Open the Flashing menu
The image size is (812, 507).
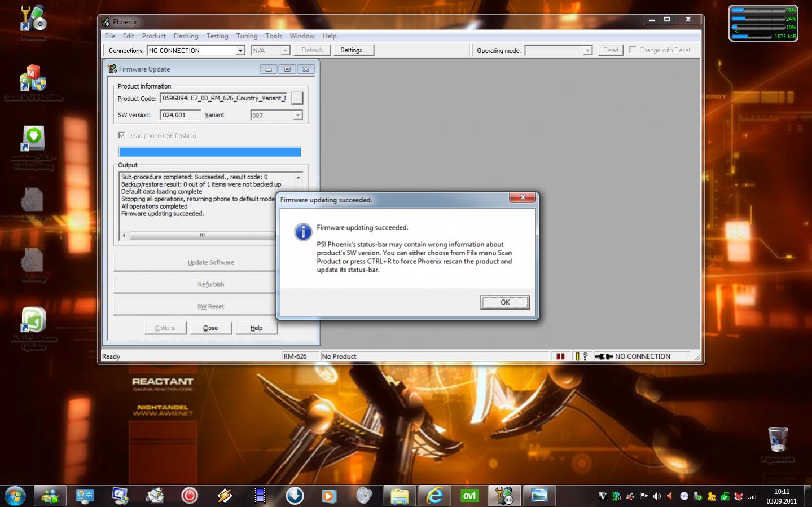(186, 36)
